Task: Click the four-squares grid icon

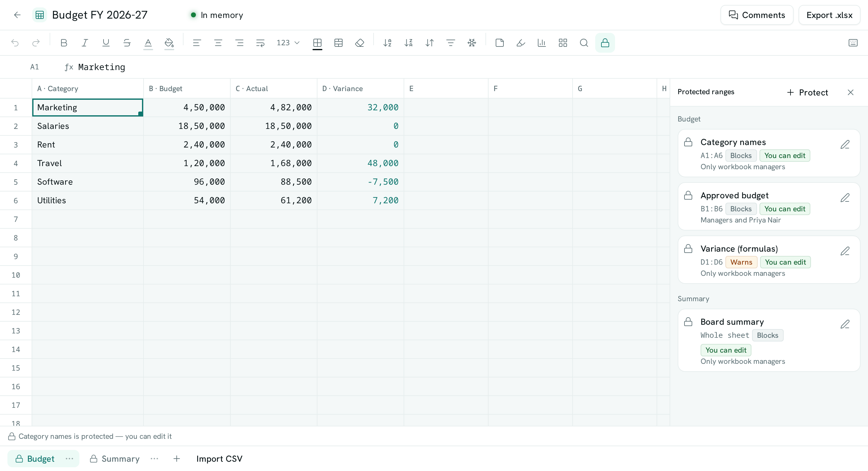Action: point(563,43)
